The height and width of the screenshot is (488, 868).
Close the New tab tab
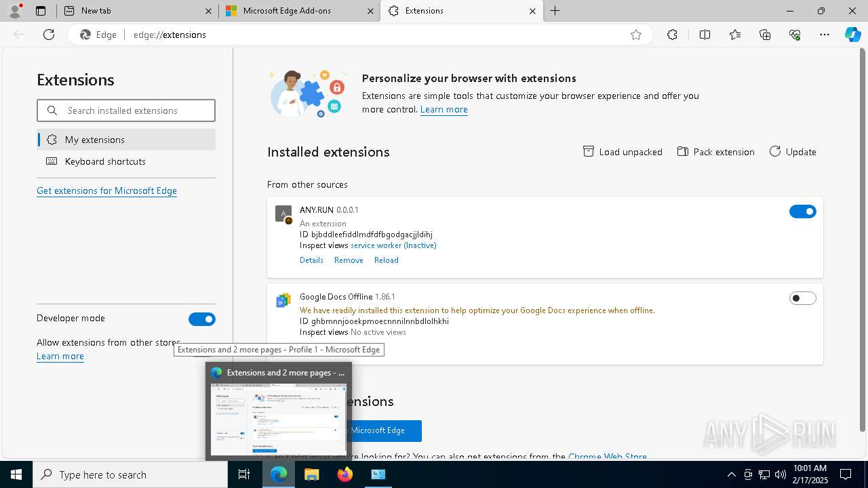tap(208, 11)
